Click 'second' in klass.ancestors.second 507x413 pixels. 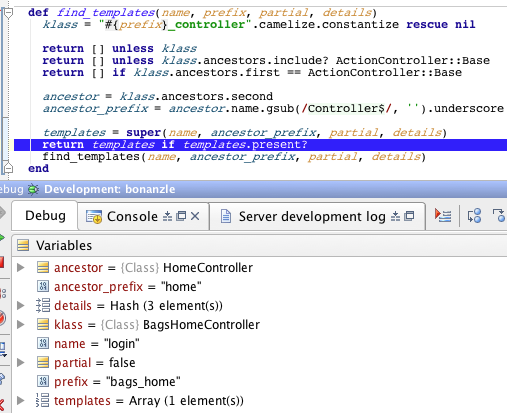[252, 97]
